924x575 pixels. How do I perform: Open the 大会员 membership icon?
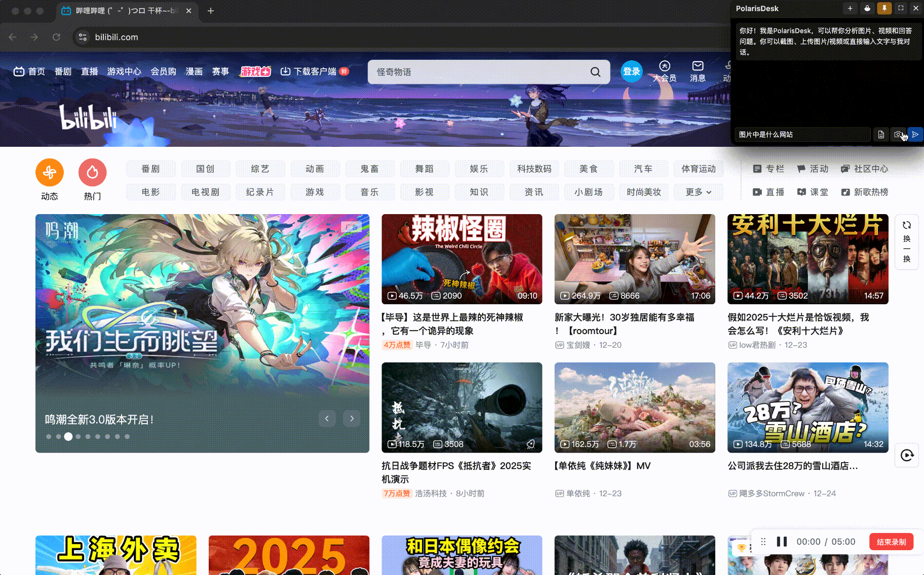pos(664,71)
